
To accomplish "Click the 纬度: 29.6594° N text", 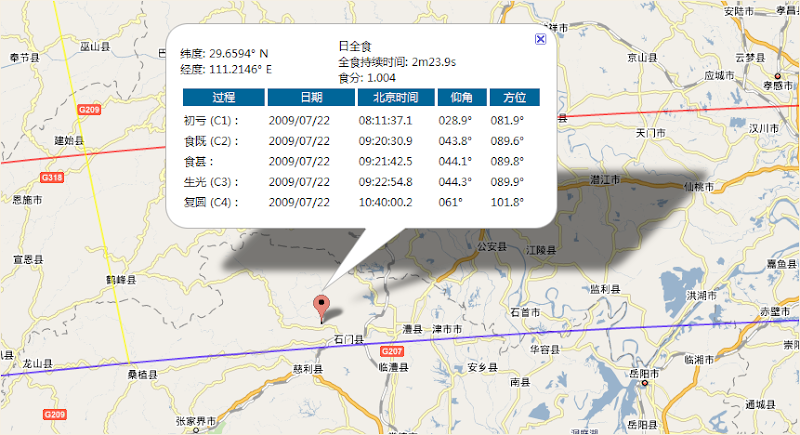I will tap(224, 54).
